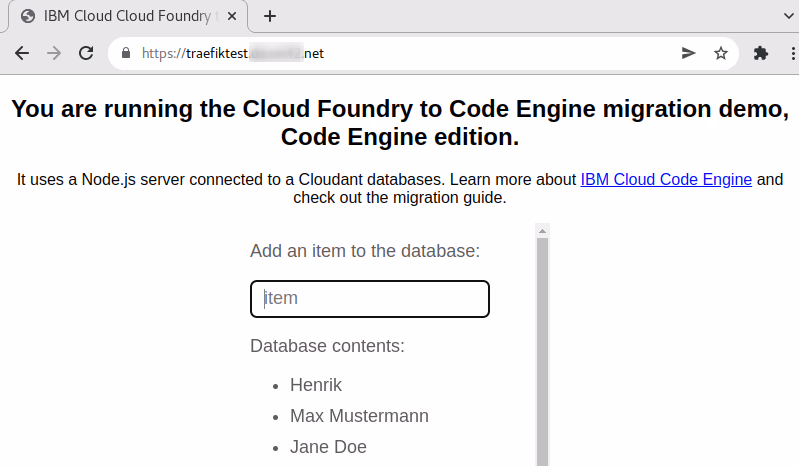The width and height of the screenshot is (799, 466).
Task: Share this page using arrow icon
Action: point(688,54)
